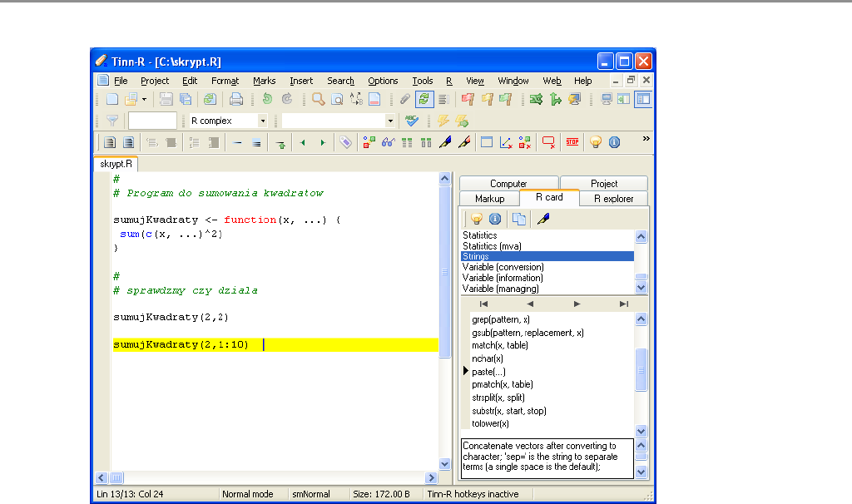Image resolution: width=852 pixels, height=504 pixels.
Task: Click the Print icon in toolbar
Action: pyautogui.click(x=236, y=99)
